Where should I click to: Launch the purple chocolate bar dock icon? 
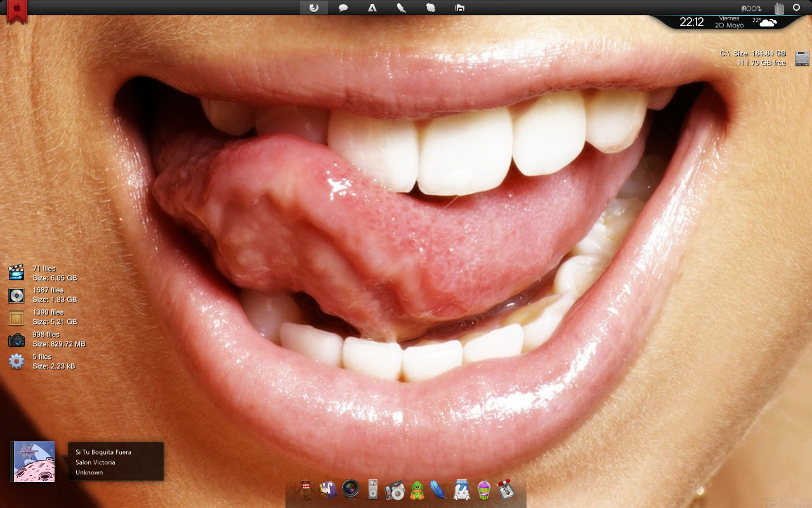[329, 490]
